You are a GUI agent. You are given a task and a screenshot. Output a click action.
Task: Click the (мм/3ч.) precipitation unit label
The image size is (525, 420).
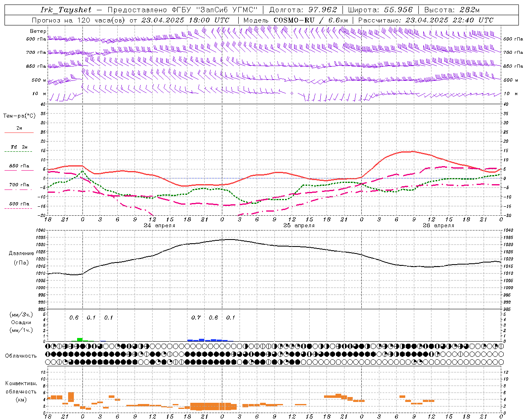point(21,315)
